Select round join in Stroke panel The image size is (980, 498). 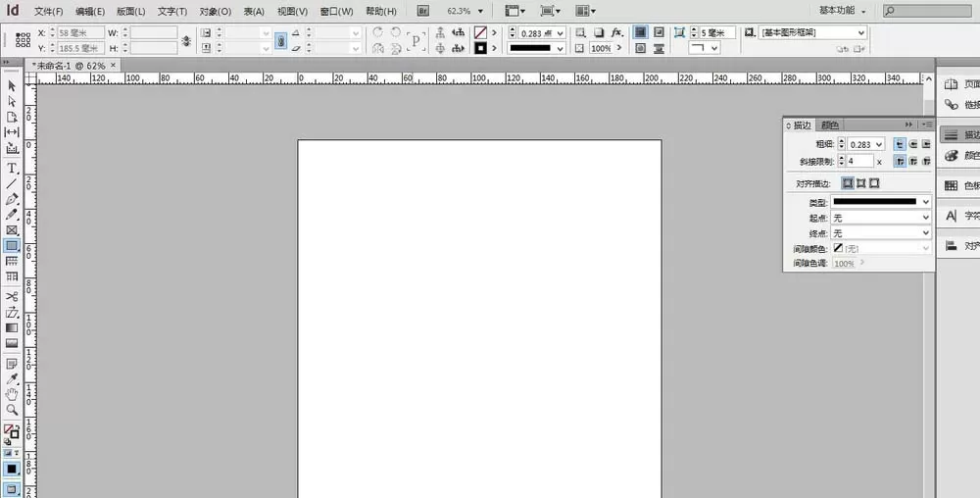pos(913,161)
